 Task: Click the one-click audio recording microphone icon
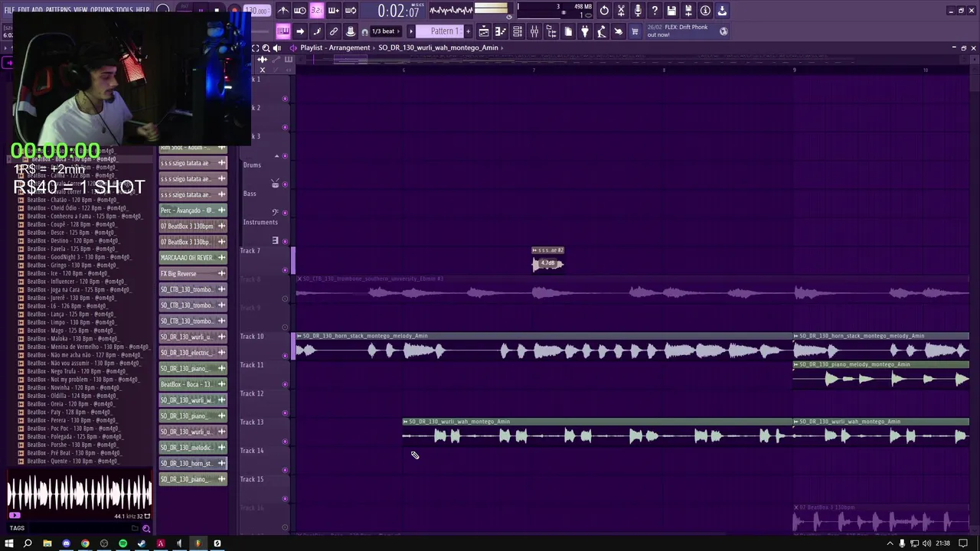coord(638,11)
